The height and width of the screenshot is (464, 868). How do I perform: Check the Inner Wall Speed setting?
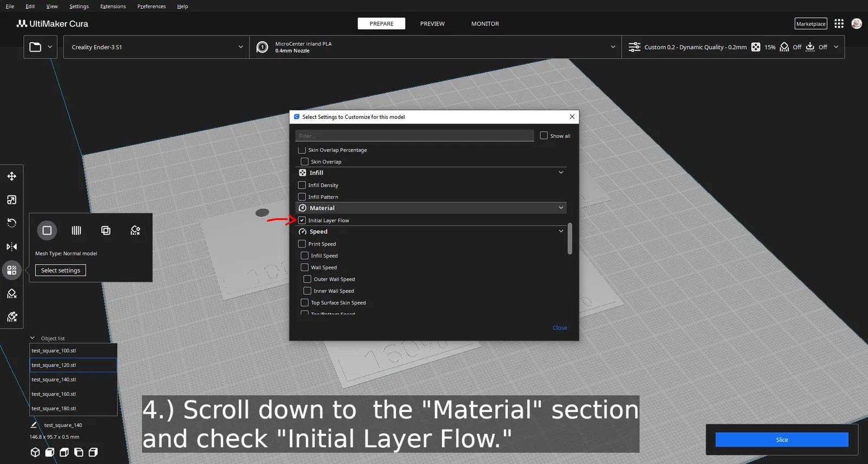(x=308, y=291)
